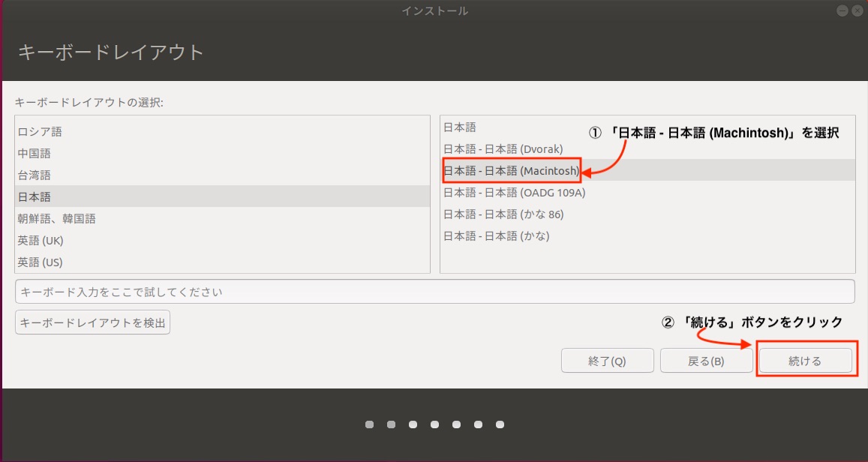868x462 pixels.
Task: Click キーボードレイアウトを検出 button
Action: coord(92,322)
